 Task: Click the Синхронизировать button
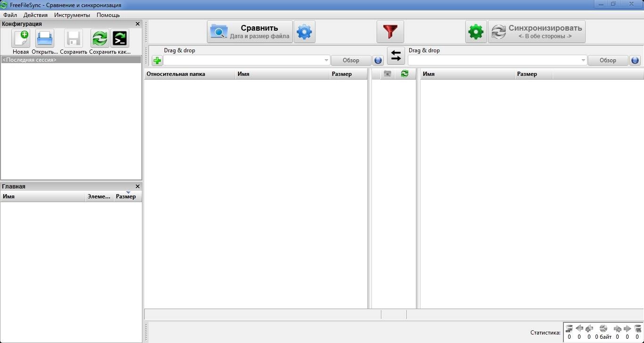[537, 32]
